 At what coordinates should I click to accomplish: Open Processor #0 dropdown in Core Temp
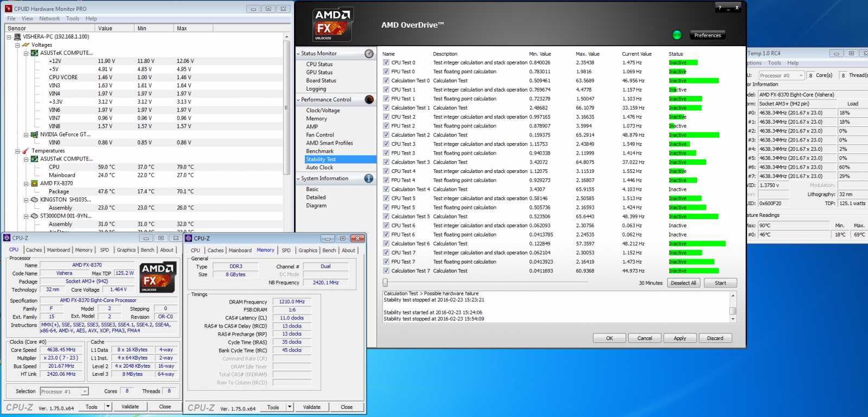point(801,75)
